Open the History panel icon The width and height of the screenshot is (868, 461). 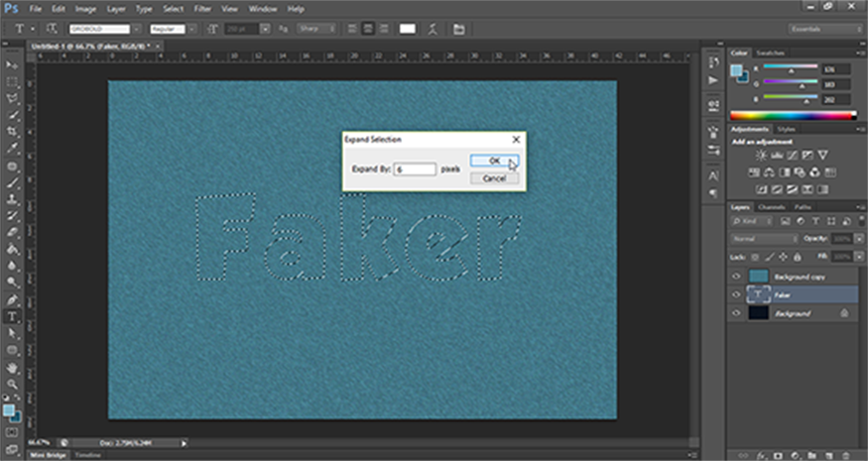[713, 62]
